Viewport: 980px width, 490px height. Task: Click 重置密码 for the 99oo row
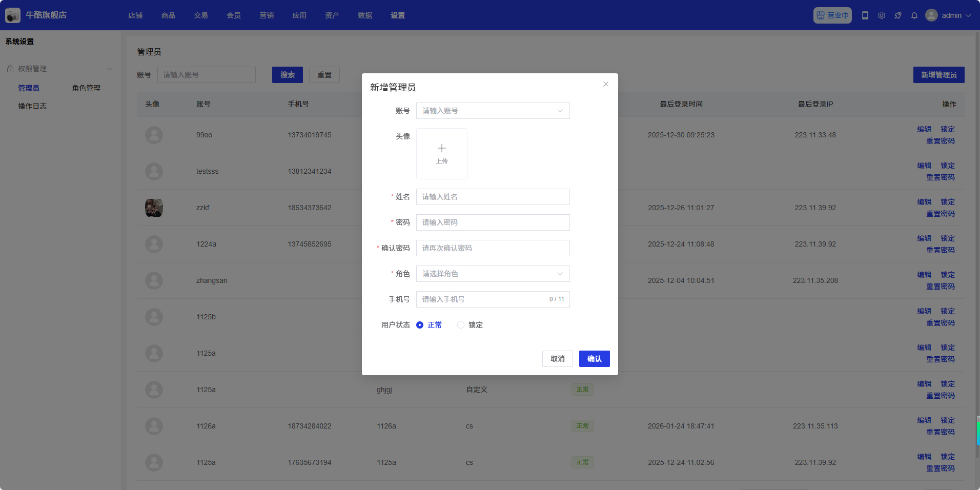(941, 141)
